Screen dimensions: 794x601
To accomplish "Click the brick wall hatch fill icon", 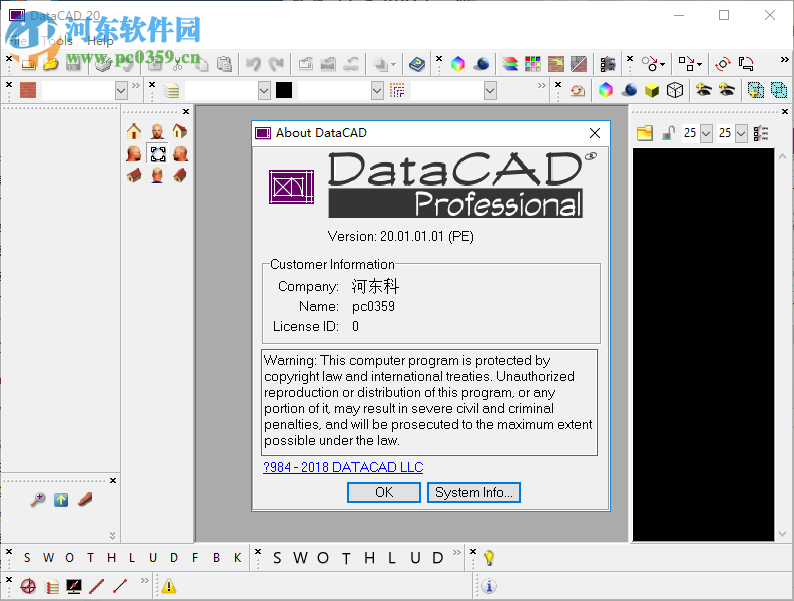I will point(555,64).
